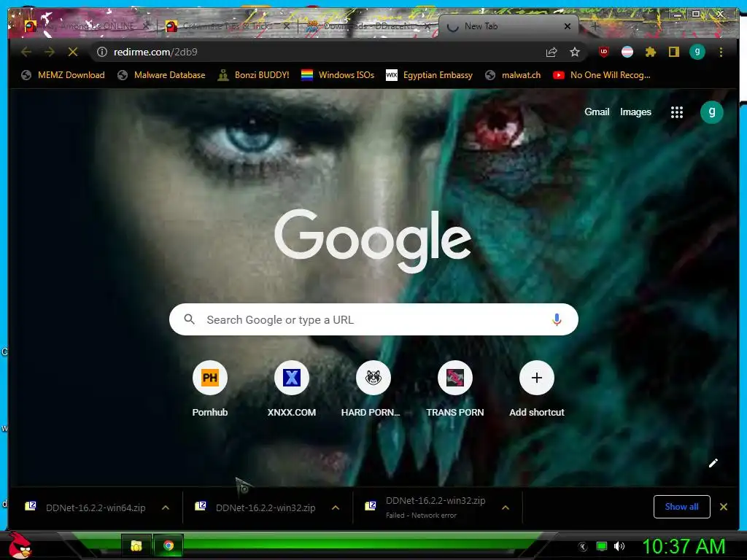Expand options for failed win32.zip download
The image size is (747, 560).
506,507
